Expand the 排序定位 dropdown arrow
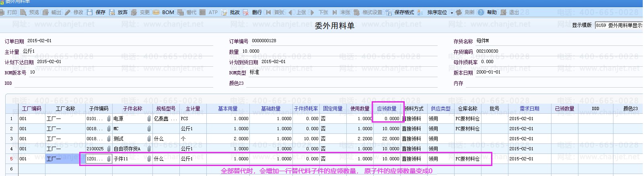This screenshot has width=644, height=176. pyautogui.click(x=452, y=13)
